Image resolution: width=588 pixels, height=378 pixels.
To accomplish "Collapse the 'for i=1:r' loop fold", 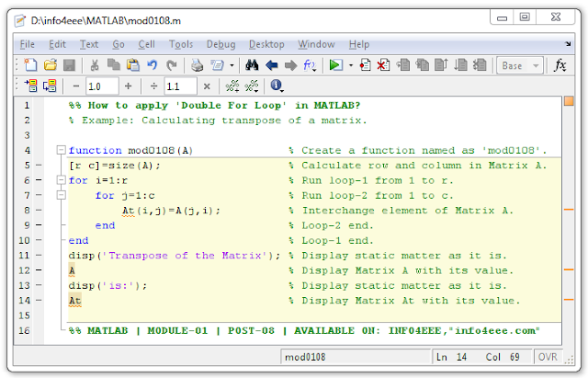I will [x=62, y=180].
